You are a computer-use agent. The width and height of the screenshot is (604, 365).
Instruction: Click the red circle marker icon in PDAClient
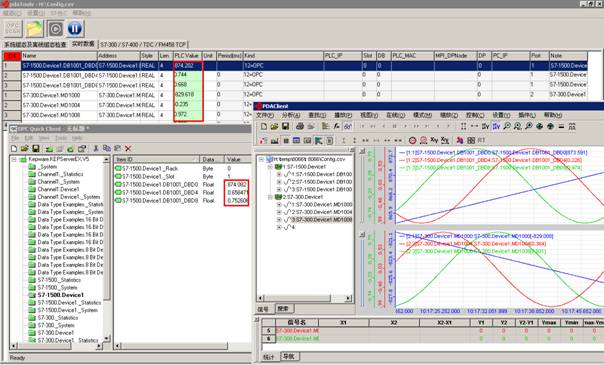[x=413, y=140]
